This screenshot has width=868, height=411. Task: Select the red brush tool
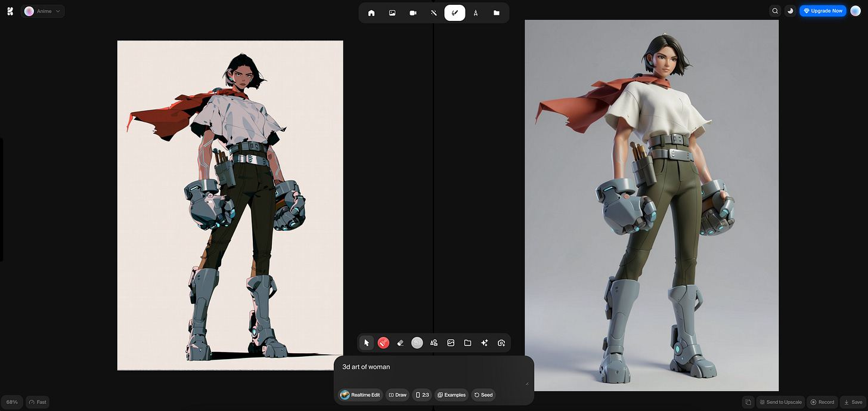click(x=383, y=342)
